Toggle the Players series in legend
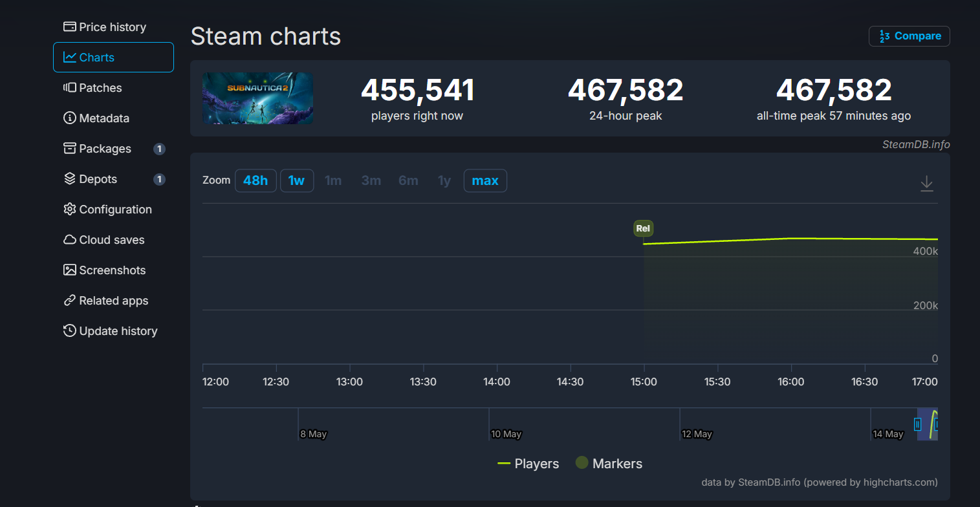 click(528, 464)
